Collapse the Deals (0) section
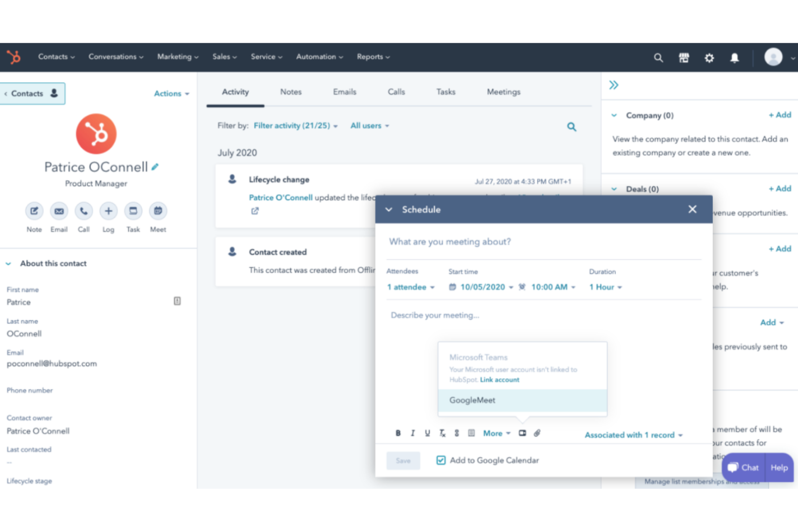 [614, 189]
